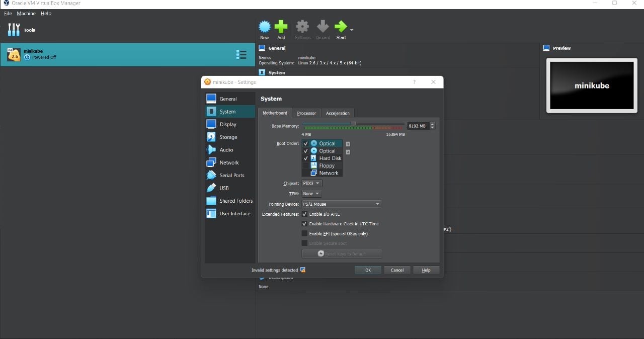
Task: Click the "Invalid settings detected" text
Action: 275,270
